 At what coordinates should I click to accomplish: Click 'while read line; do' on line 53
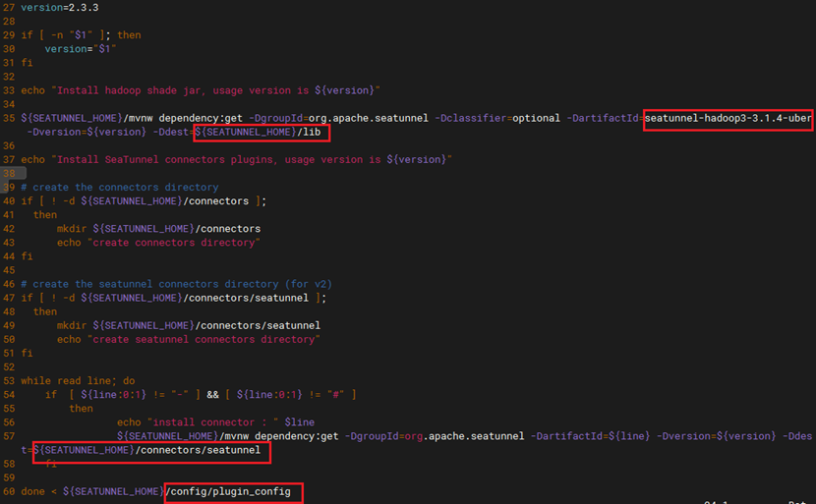(x=78, y=381)
